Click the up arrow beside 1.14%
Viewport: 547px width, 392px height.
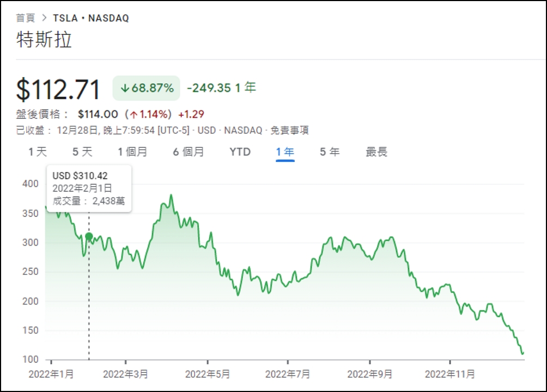(x=133, y=114)
